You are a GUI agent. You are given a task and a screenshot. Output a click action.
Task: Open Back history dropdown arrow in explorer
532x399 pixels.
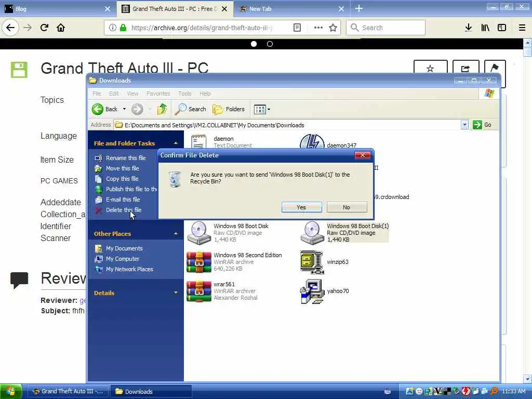coord(124,109)
